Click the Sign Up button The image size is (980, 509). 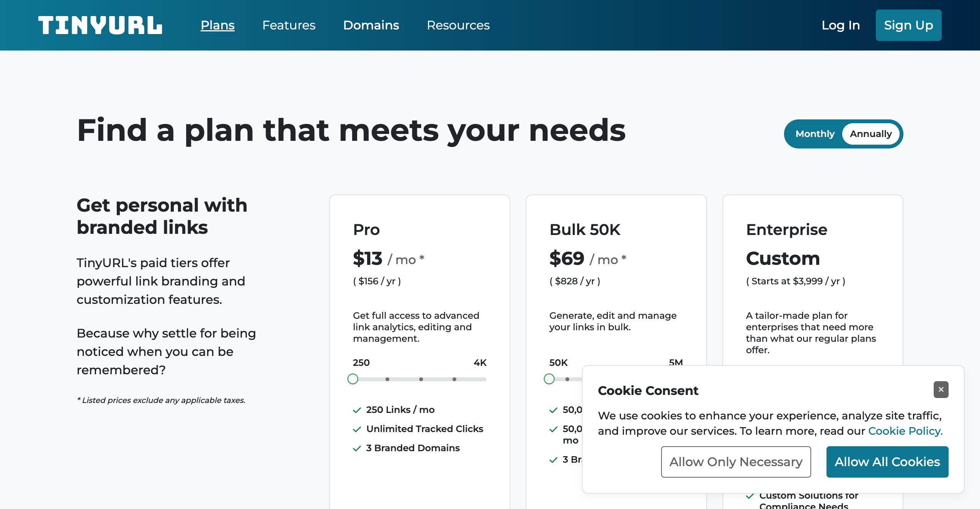pyautogui.click(x=908, y=25)
